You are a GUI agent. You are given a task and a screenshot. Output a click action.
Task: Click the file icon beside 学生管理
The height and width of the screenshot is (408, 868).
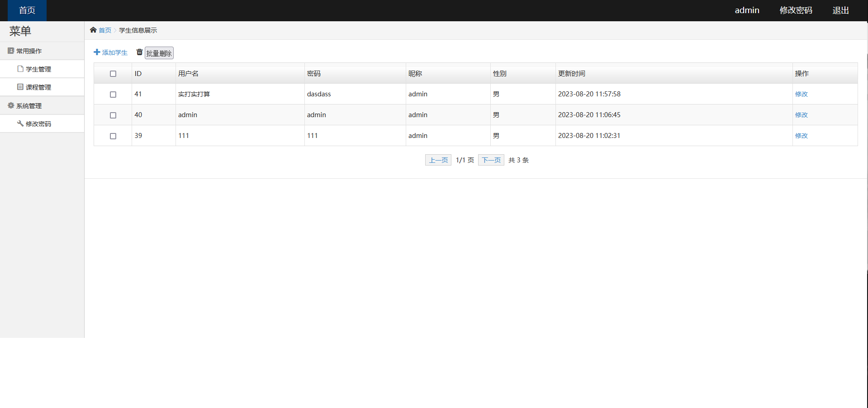tap(20, 69)
